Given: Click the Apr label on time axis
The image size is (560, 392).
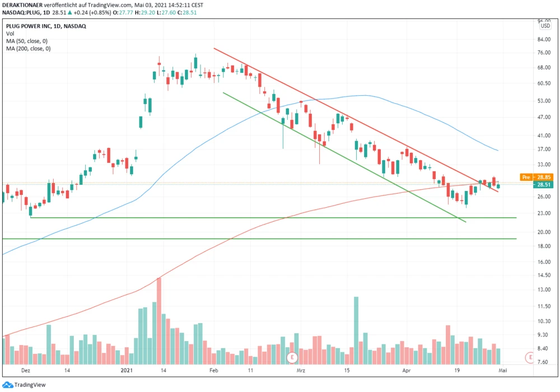Looking at the screenshot, I should (407, 371).
